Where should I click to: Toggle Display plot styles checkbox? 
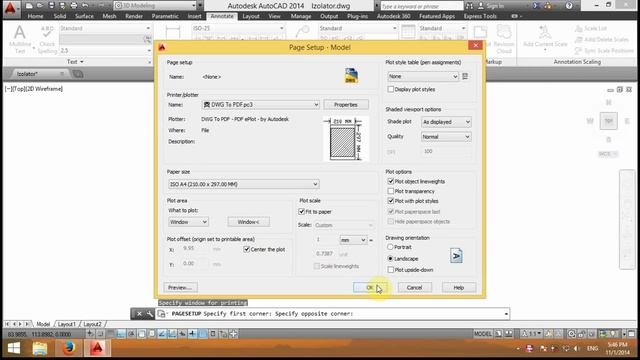coord(391,89)
